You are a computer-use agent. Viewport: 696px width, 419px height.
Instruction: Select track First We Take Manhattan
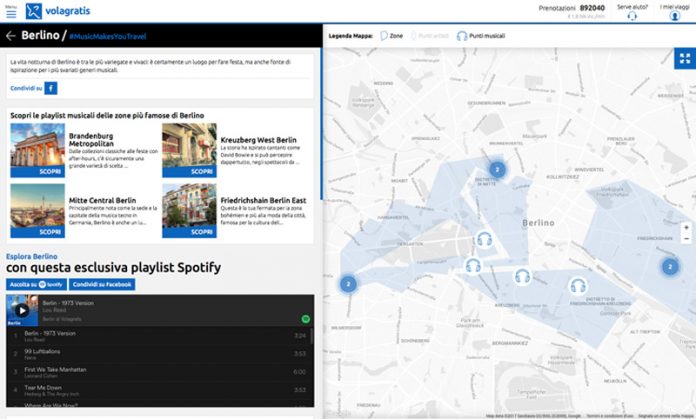(x=158, y=372)
